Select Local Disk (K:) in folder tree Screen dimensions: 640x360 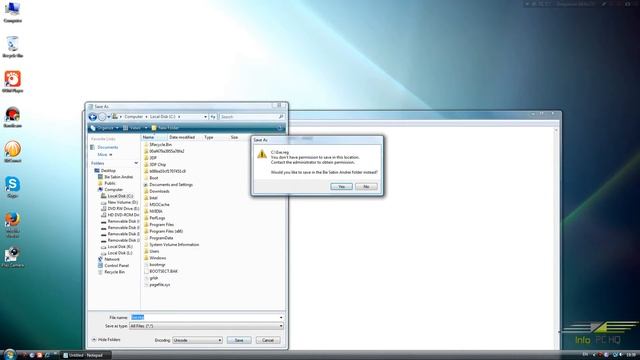point(116,247)
